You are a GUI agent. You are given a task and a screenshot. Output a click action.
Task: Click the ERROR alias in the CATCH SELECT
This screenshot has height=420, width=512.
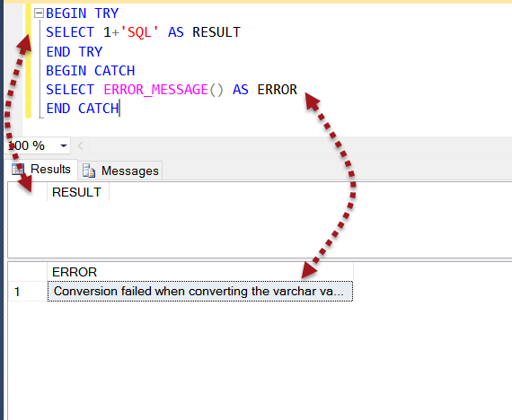point(278,90)
